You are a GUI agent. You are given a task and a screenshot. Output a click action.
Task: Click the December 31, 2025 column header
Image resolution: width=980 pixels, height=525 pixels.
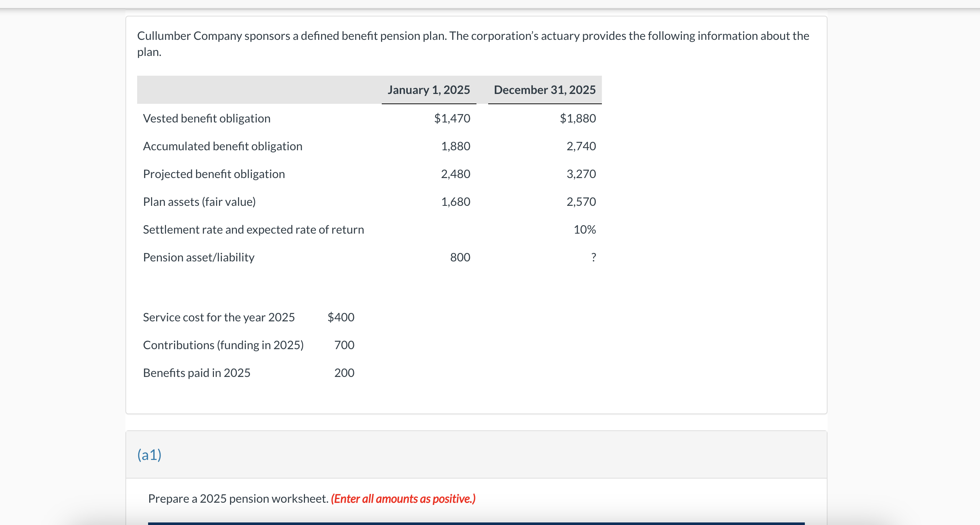(x=545, y=90)
